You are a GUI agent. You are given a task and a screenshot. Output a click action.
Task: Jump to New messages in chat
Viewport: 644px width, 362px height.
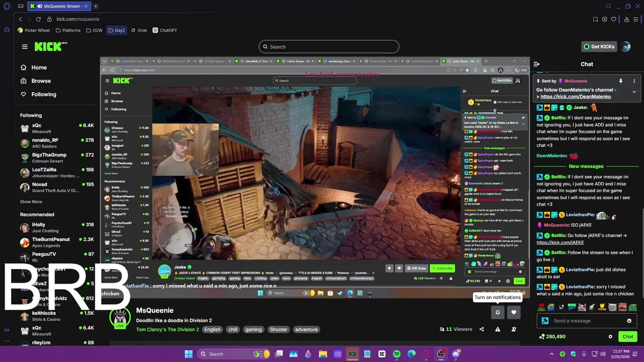click(586, 166)
